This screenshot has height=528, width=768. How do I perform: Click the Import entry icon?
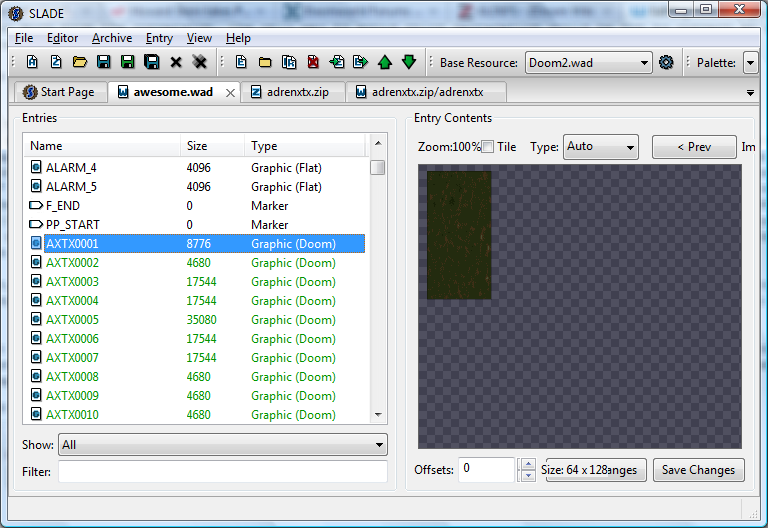(337, 62)
